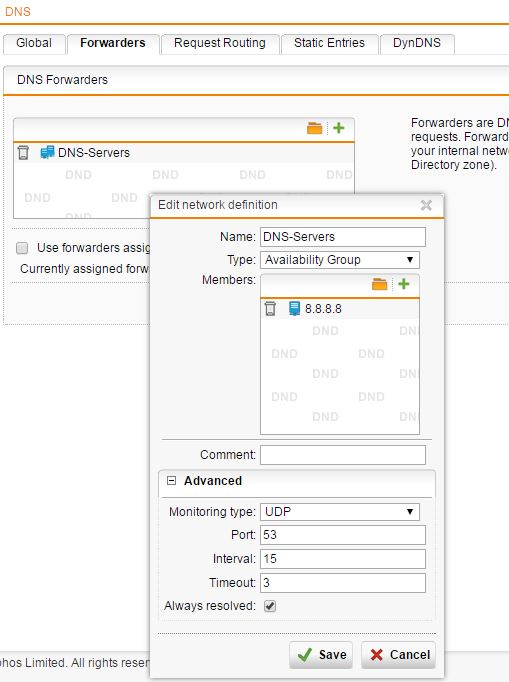This screenshot has width=509, height=682.
Task: Click green plus in DNS Forwarders box
Action: 339,128
